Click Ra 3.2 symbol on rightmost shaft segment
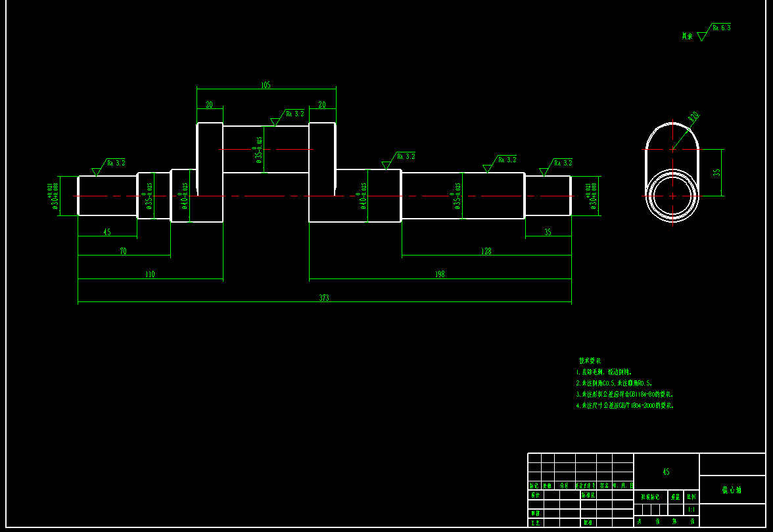The height and width of the screenshot is (532, 773). (555, 167)
